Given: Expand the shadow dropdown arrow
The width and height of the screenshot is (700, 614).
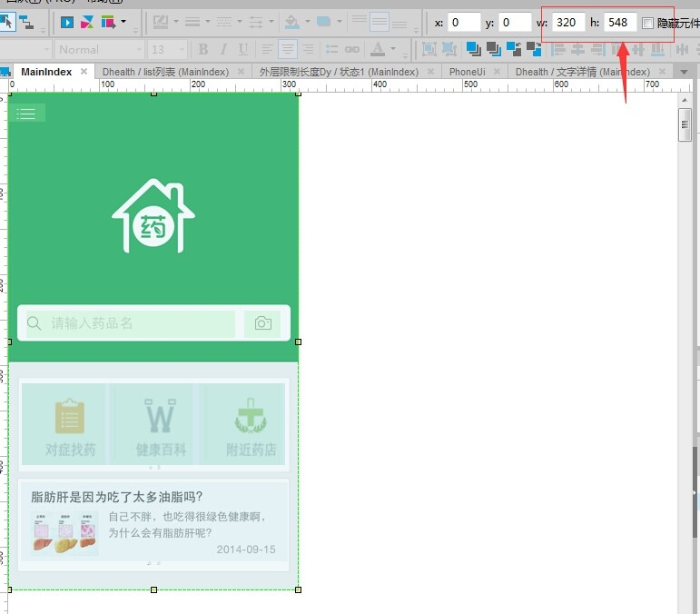Looking at the screenshot, I should (x=340, y=21).
